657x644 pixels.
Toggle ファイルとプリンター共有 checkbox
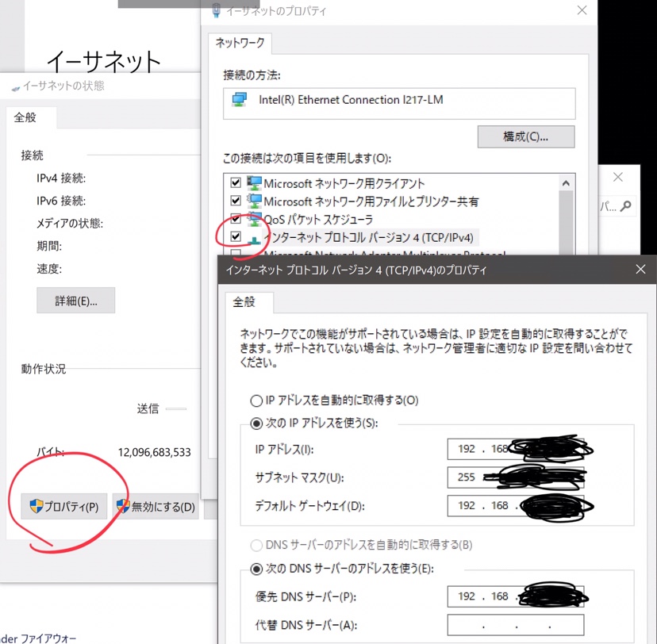pyautogui.click(x=236, y=201)
